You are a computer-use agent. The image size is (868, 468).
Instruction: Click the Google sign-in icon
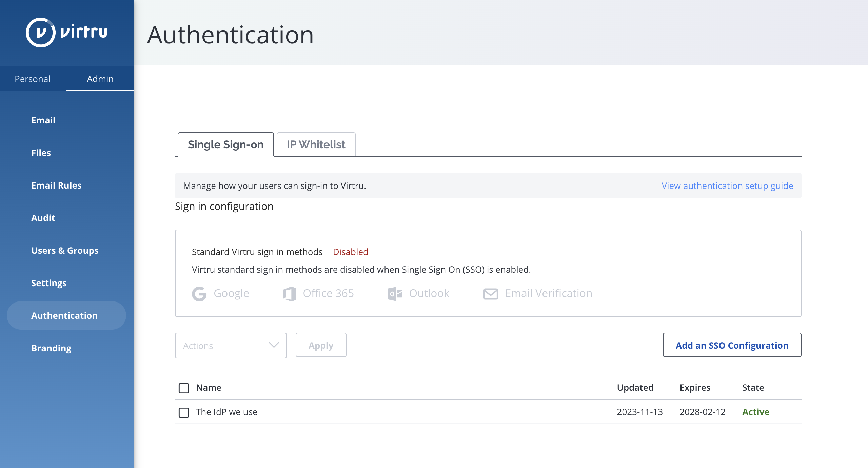(x=199, y=294)
